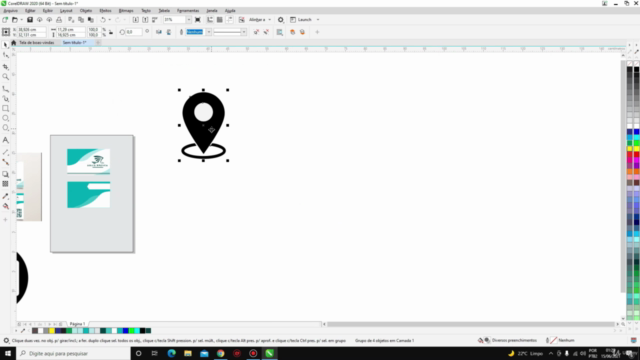This screenshot has height=360, width=640.
Task: Select the Text tool
Action: pyautogui.click(x=5, y=140)
